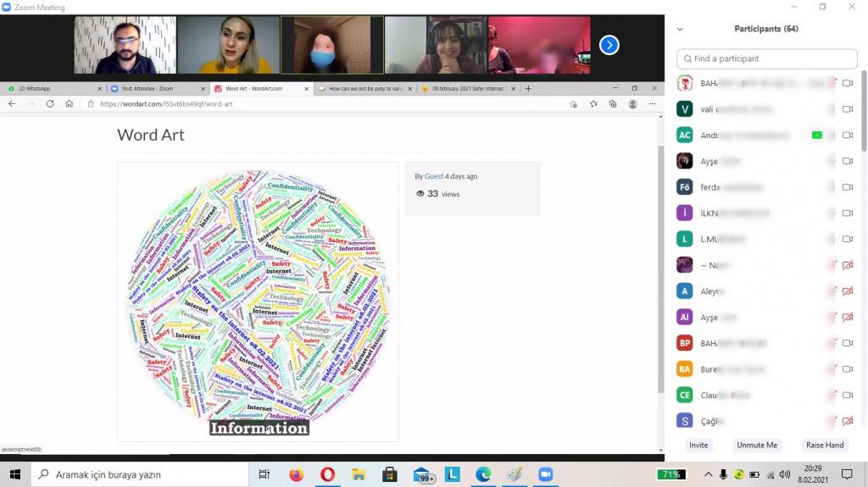The height and width of the screenshot is (487, 868).
Task: Open Microsoft Store from the taskbar
Action: (x=390, y=474)
